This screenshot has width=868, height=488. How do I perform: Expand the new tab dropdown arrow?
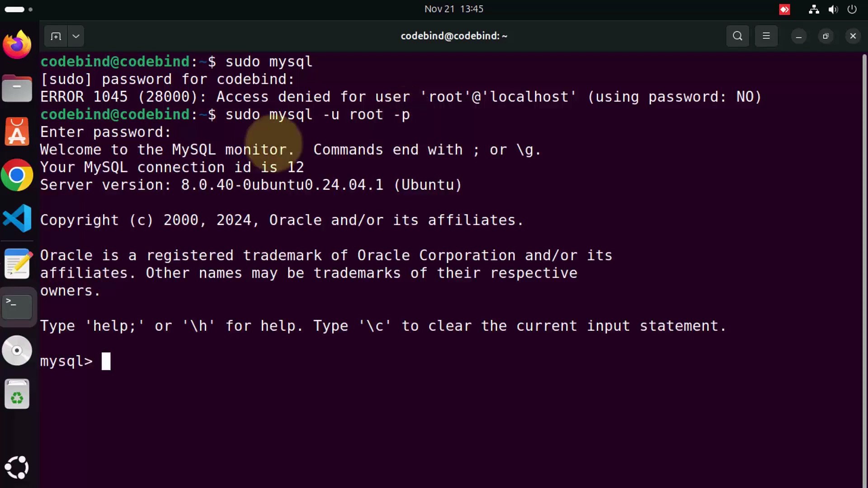[x=76, y=36]
